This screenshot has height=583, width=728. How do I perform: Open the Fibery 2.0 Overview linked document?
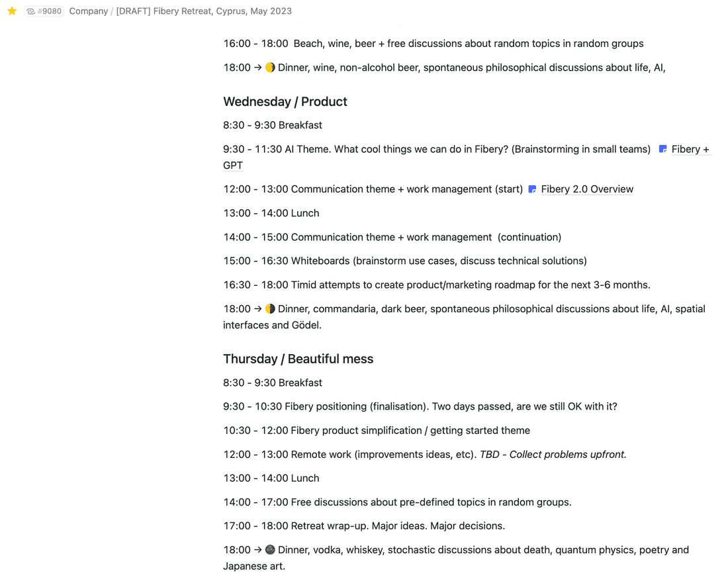pos(587,189)
